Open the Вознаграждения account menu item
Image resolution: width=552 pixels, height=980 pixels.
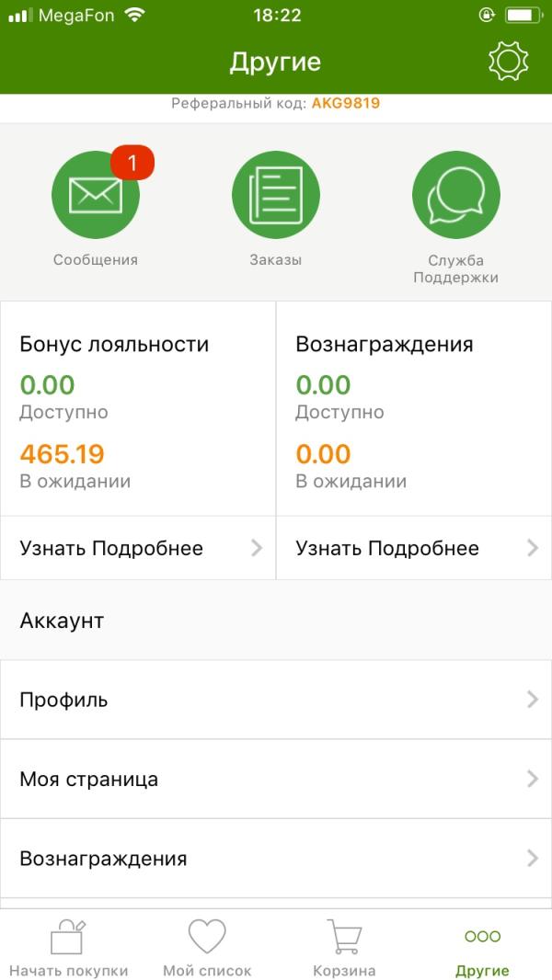276,858
